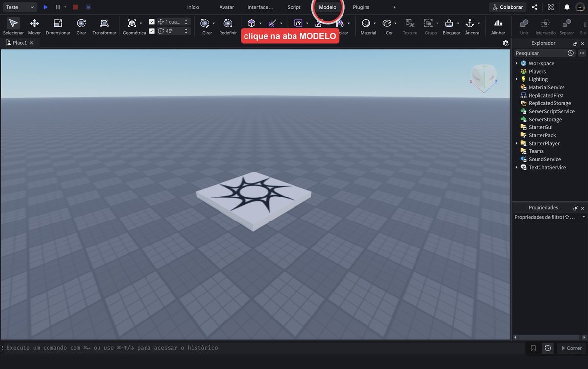
Task: Open the Geométrica dropdown arrow
Action: coord(141,23)
